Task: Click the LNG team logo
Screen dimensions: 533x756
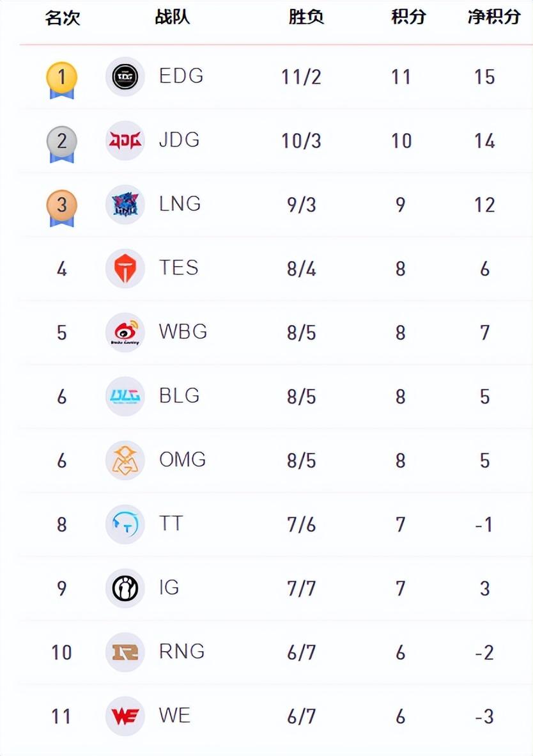Action: point(125,205)
